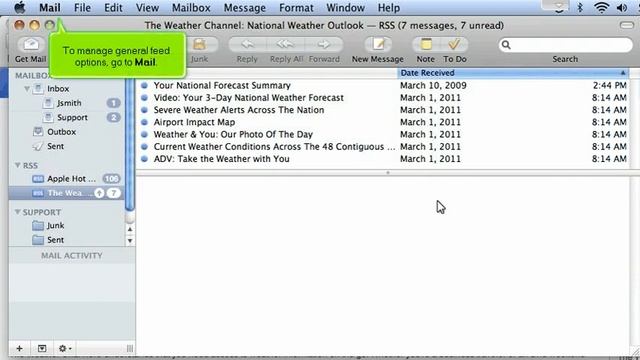Open the top Sent mailbox
The width and height of the screenshot is (640, 360).
pyautogui.click(x=55, y=146)
